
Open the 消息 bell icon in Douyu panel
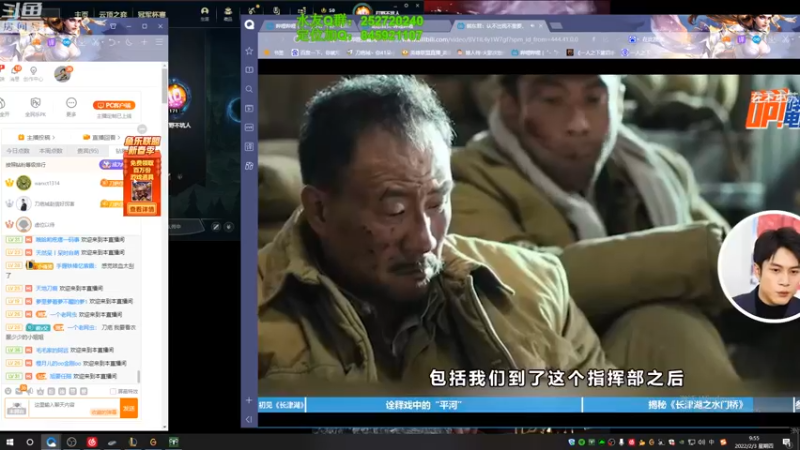15,72
